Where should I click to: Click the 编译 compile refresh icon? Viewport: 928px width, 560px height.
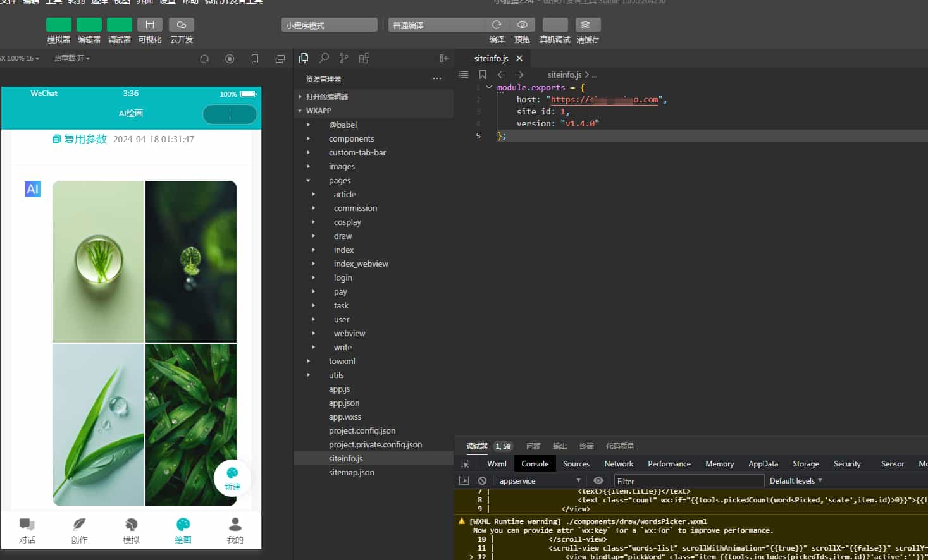coord(497,25)
